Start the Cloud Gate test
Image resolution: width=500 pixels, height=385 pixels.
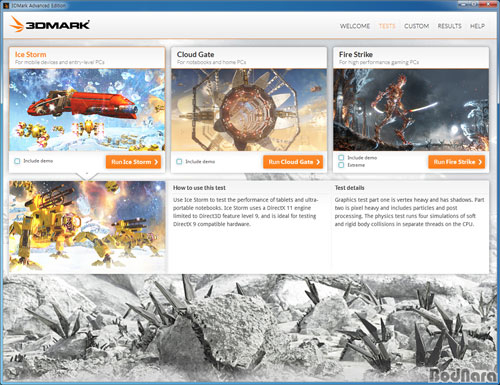[293, 162]
